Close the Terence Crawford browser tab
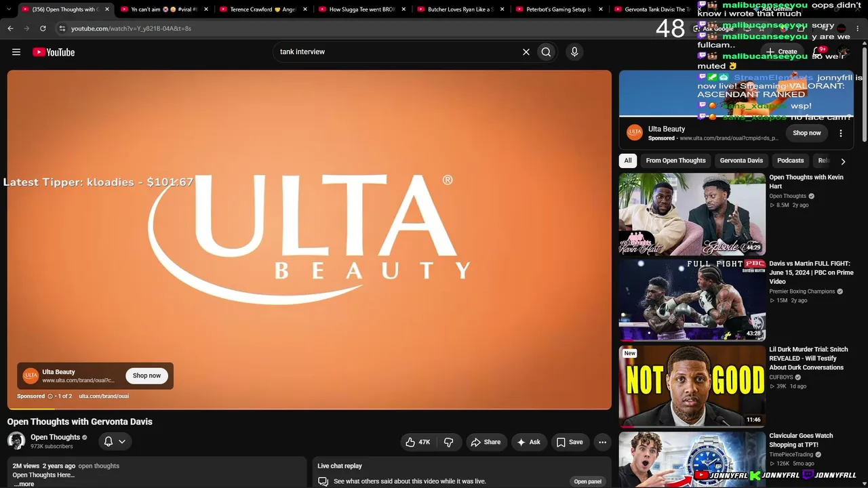Viewport: 868px width, 488px height. click(305, 9)
